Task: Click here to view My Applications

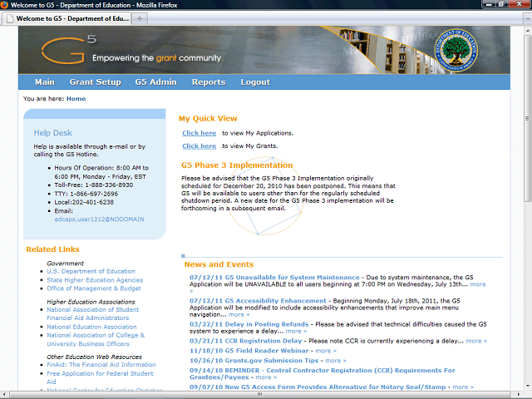Action: pos(199,133)
